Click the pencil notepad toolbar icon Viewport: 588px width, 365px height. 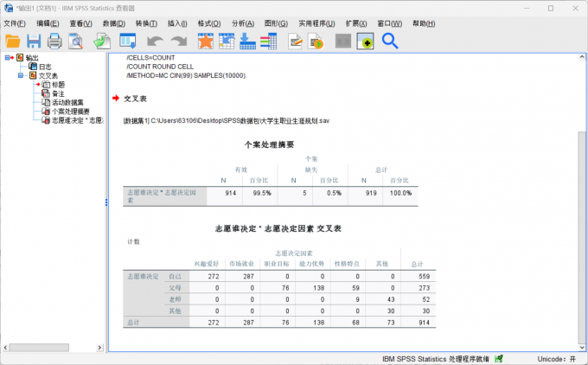(x=296, y=41)
